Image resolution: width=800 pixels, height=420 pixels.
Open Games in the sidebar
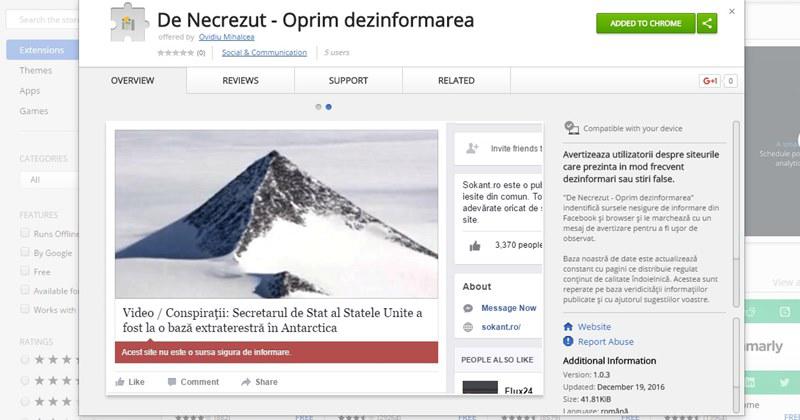tap(34, 111)
